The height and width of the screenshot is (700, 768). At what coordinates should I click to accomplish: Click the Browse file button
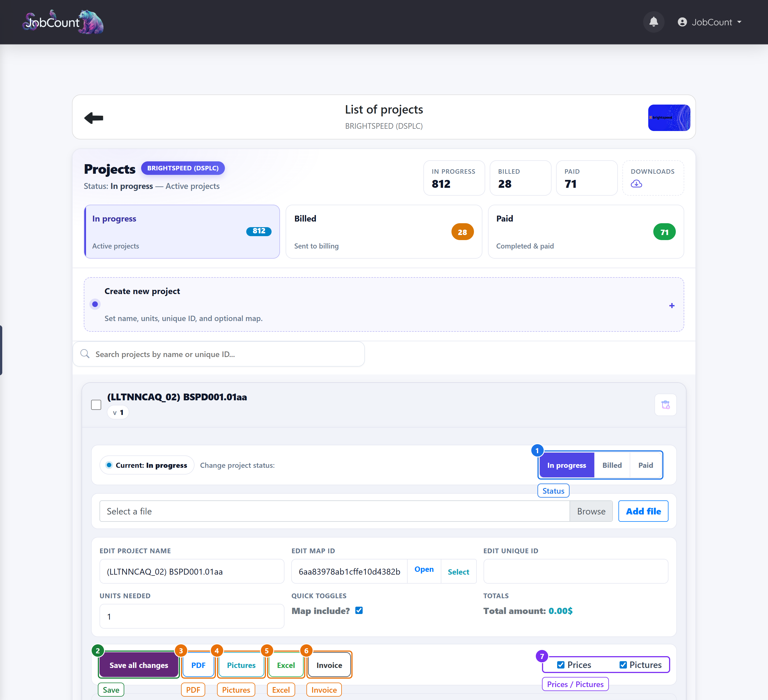click(591, 511)
